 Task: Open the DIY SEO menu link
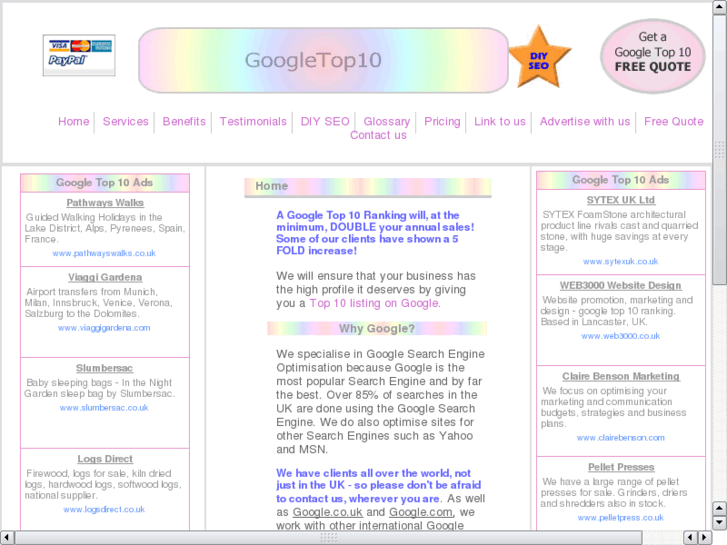tap(325, 122)
